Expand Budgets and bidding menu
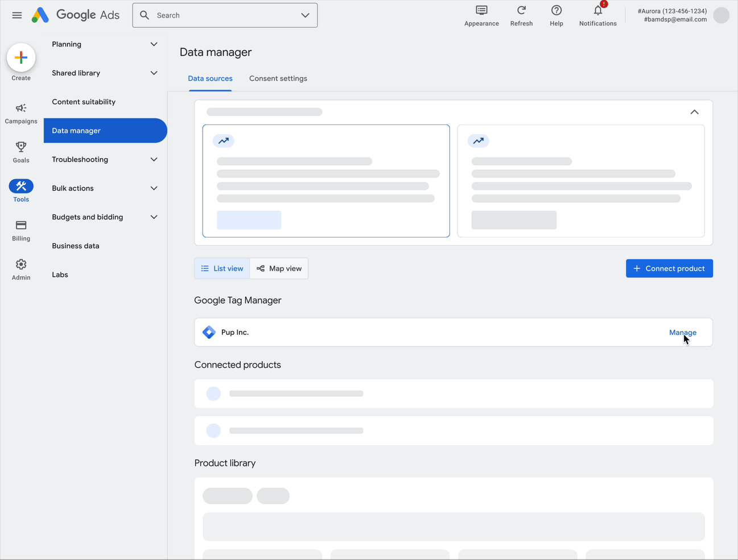Image resolution: width=738 pixels, height=560 pixels. pos(105,217)
